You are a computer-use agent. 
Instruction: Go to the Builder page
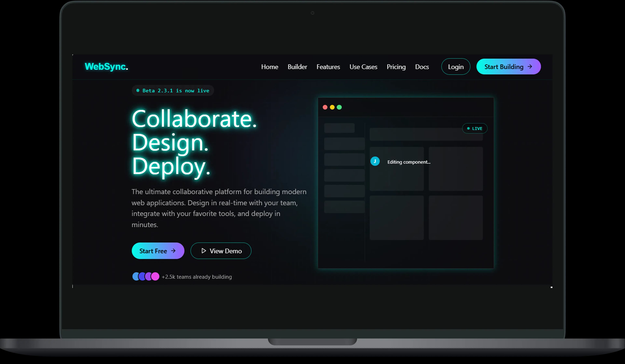point(297,67)
